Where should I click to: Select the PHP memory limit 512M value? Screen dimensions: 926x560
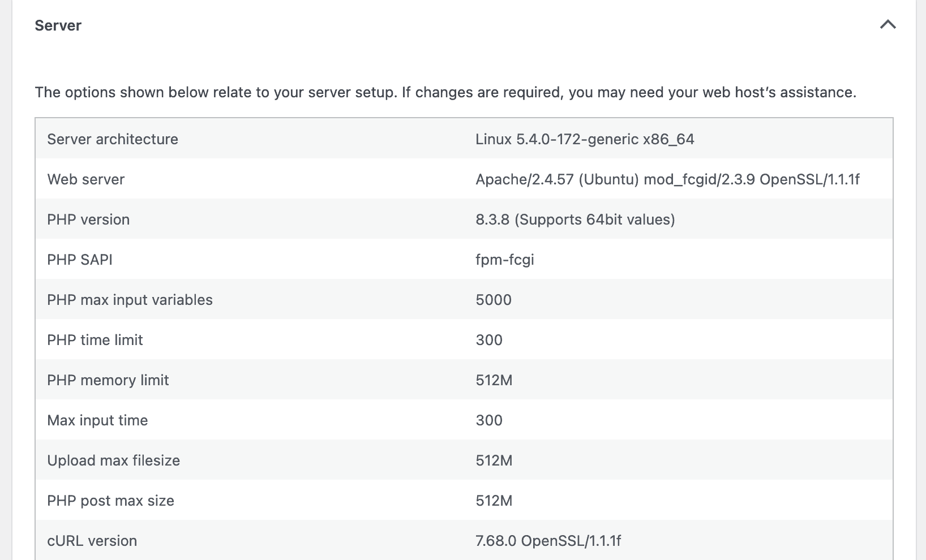494,380
